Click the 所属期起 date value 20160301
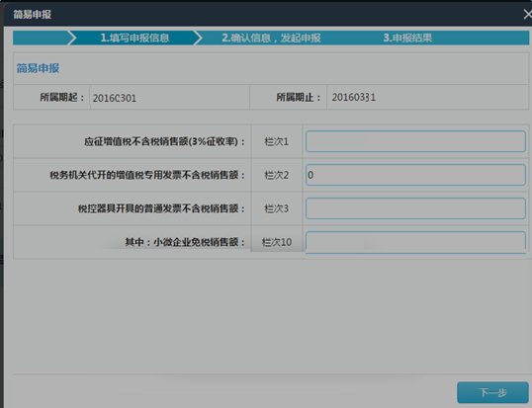This screenshot has height=408, width=532. [x=115, y=98]
